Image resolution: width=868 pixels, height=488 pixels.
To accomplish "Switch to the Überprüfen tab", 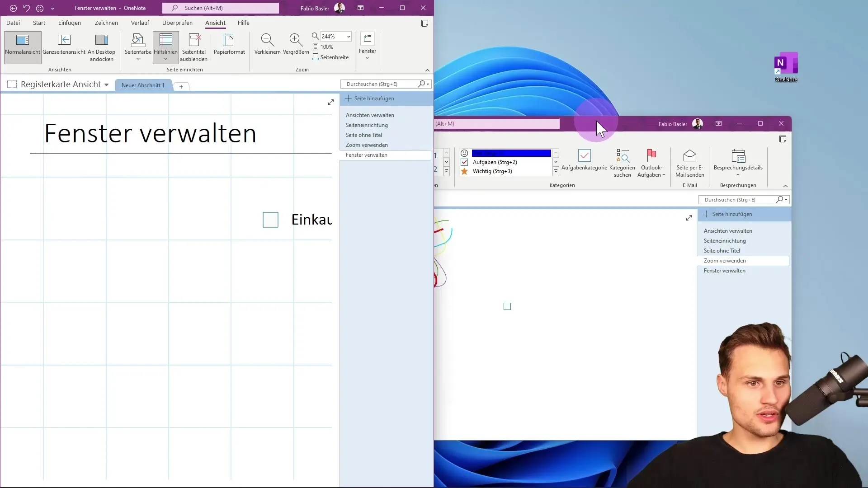I will pos(177,23).
